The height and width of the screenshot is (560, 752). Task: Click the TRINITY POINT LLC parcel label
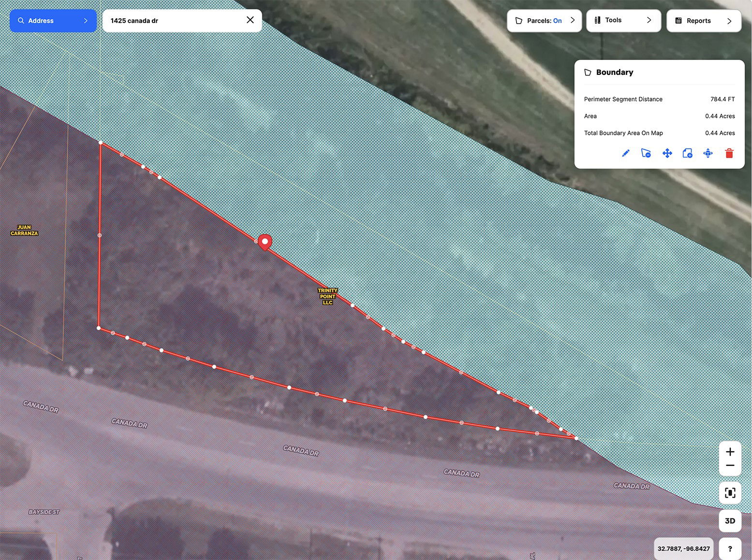(x=327, y=297)
